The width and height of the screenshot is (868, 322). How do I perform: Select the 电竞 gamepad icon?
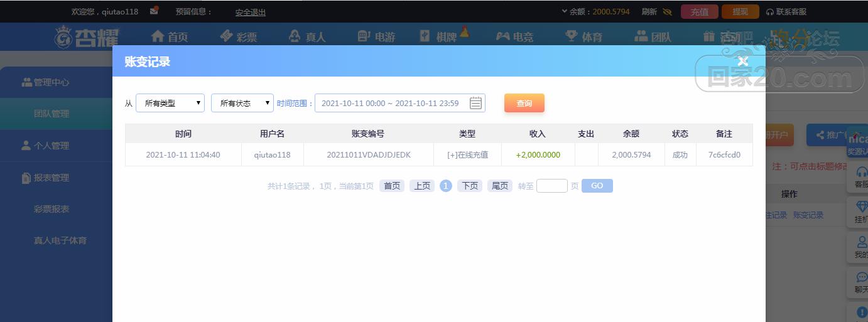pyautogui.click(x=502, y=36)
